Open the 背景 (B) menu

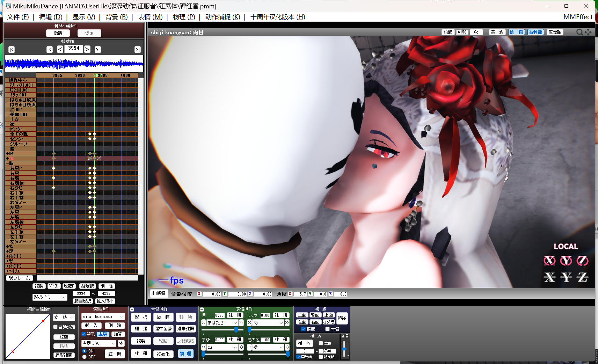[117, 17]
